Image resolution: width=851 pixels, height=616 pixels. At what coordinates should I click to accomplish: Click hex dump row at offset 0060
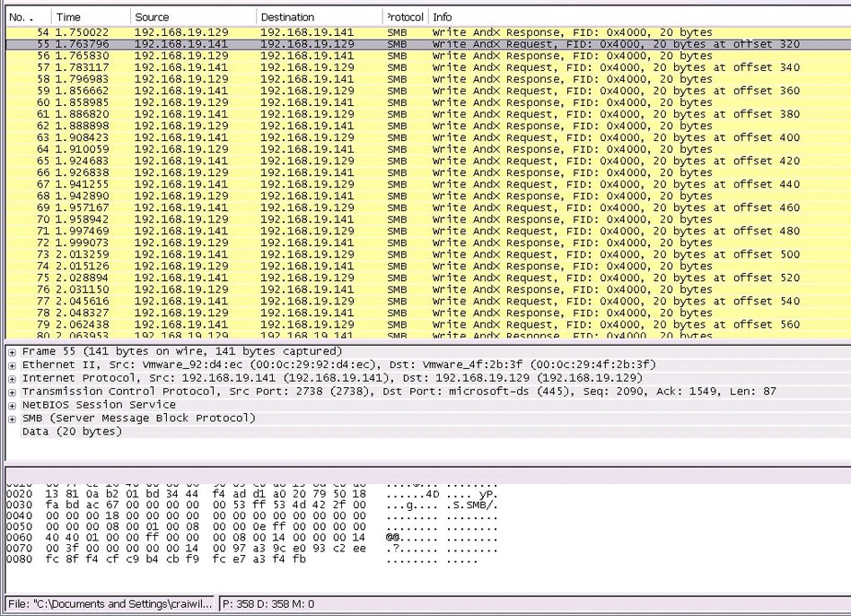pyautogui.click(x=252, y=538)
